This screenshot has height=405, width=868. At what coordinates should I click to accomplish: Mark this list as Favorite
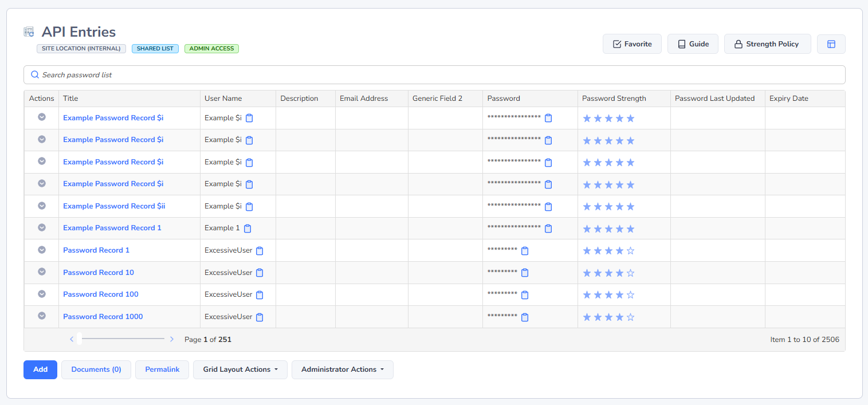click(632, 44)
